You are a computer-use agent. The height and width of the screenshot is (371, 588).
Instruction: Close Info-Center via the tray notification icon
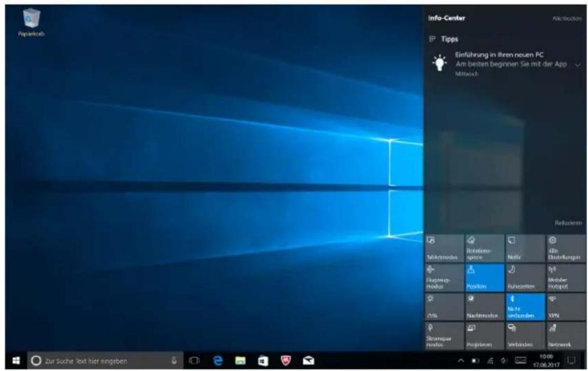point(571,361)
